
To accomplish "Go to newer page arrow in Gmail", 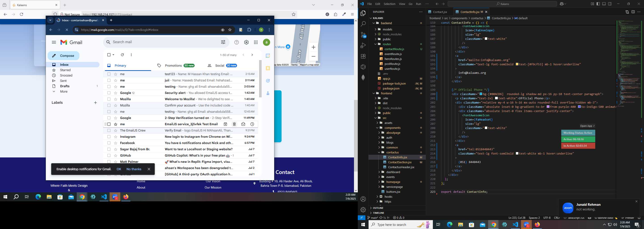I will coord(243,55).
